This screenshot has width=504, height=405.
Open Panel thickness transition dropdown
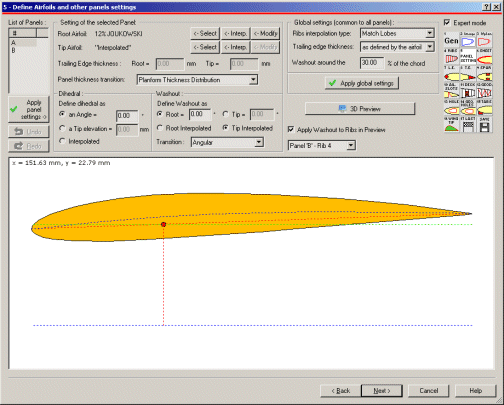[x=197, y=80]
